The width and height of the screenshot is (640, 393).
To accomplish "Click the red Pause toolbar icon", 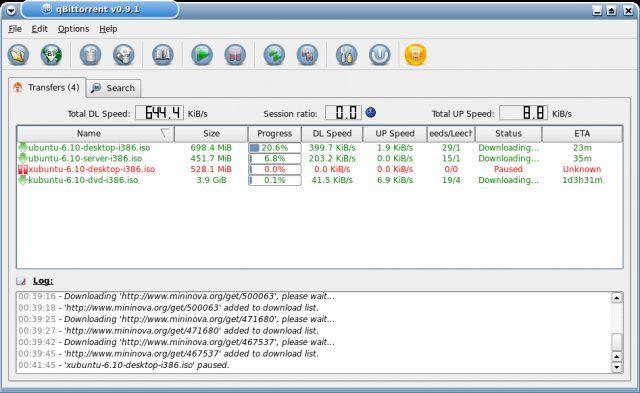I will (235, 55).
